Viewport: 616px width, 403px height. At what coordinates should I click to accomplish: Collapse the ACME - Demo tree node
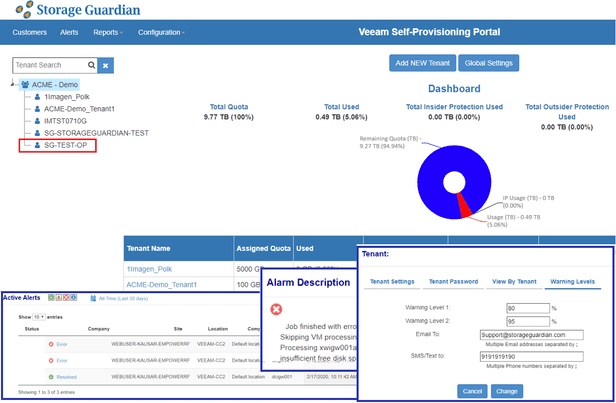(x=13, y=84)
